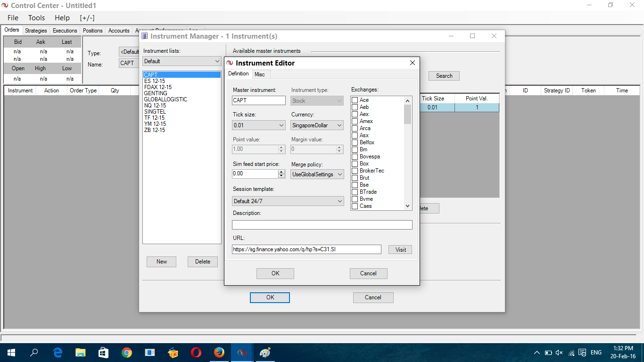Maximize the Instrument Manager window

(x=472, y=36)
